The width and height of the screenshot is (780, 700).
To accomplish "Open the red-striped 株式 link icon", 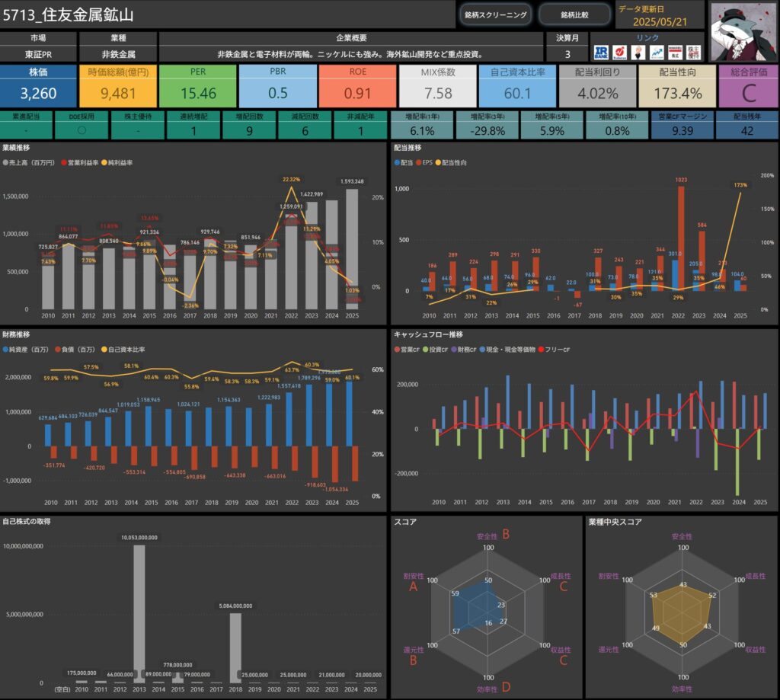I will (x=675, y=53).
